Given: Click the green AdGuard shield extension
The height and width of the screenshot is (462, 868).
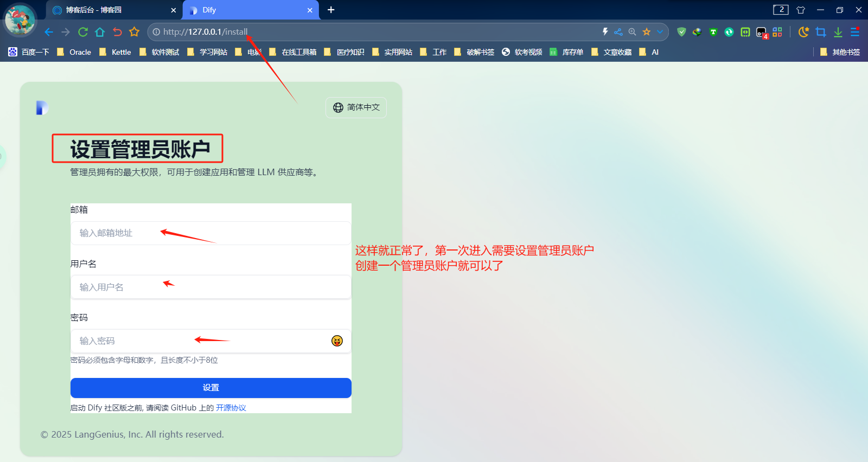Looking at the screenshot, I should tap(682, 32).
